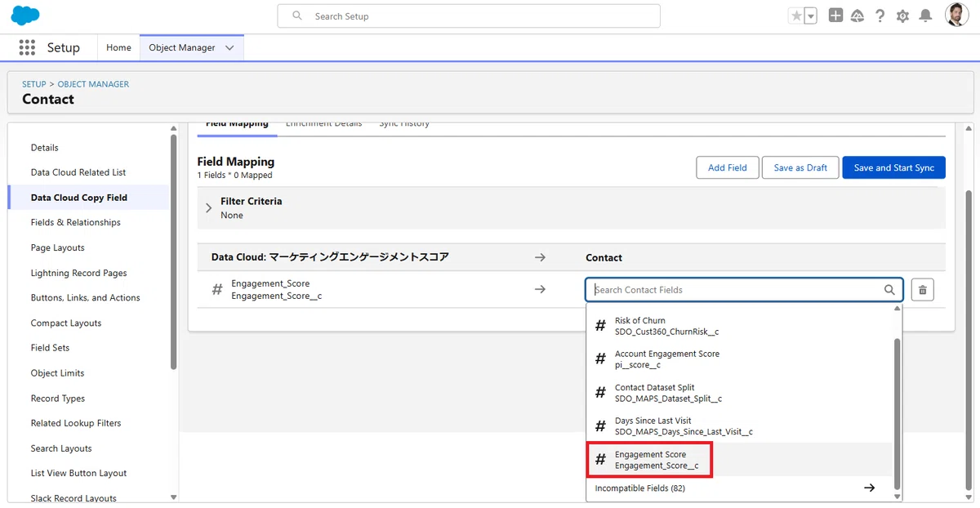
Task: Follow the SETUP breadcrumb link
Action: coord(34,84)
